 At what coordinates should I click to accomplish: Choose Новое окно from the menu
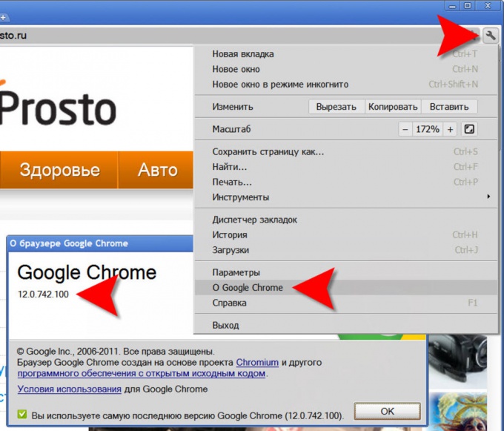coord(346,69)
